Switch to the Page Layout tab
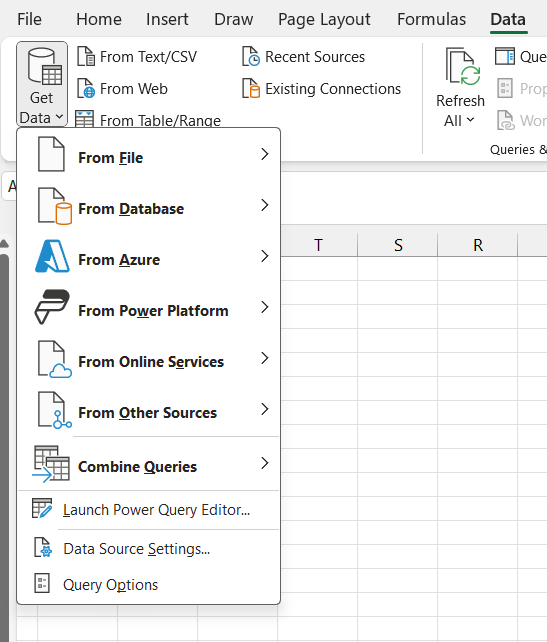The height and width of the screenshot is (642, 547). click(x=324, y=19)
